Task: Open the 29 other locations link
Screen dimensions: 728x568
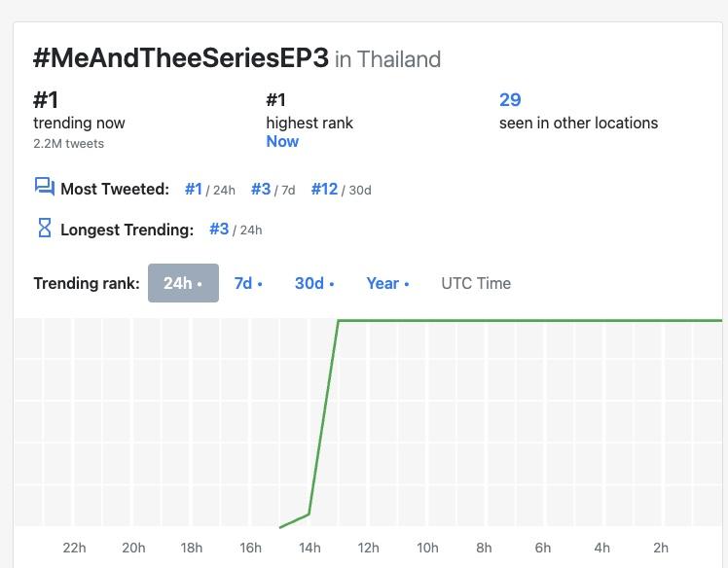Action: pos(510,99)
